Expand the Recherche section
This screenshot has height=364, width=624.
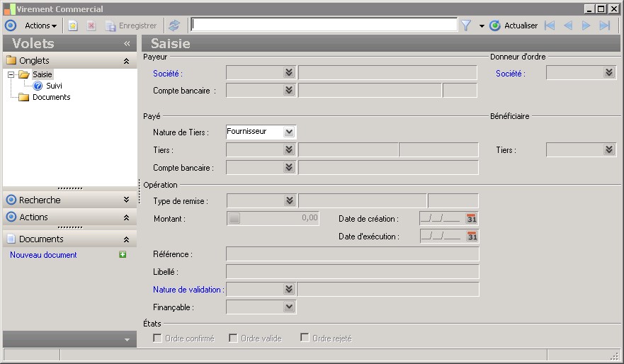click(126, 200)
